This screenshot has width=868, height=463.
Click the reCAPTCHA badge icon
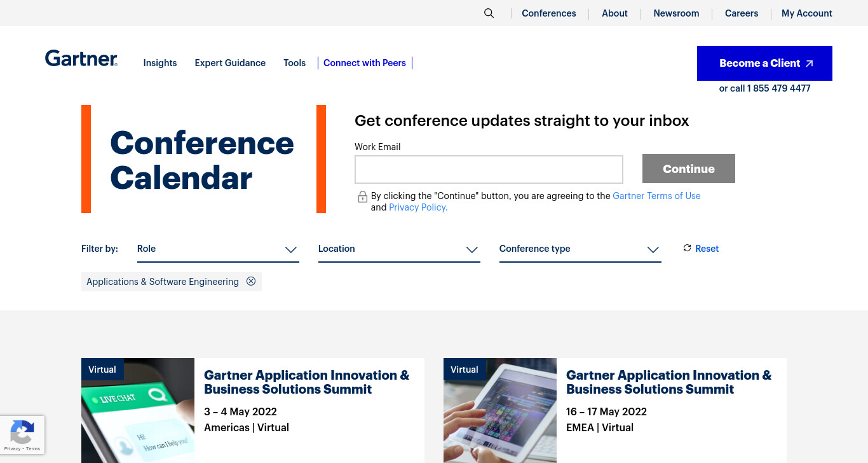tap(22, 432)
